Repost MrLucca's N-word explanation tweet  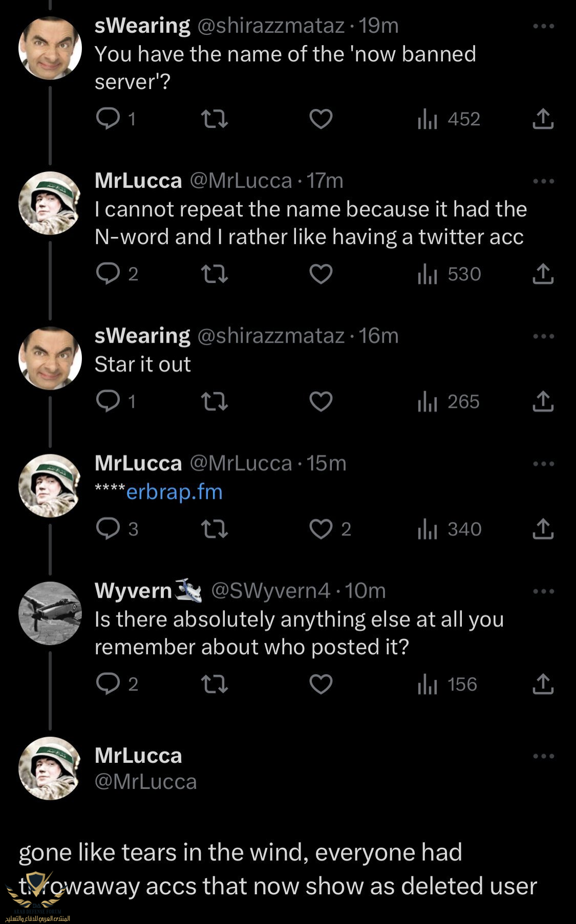click(214, 274)
